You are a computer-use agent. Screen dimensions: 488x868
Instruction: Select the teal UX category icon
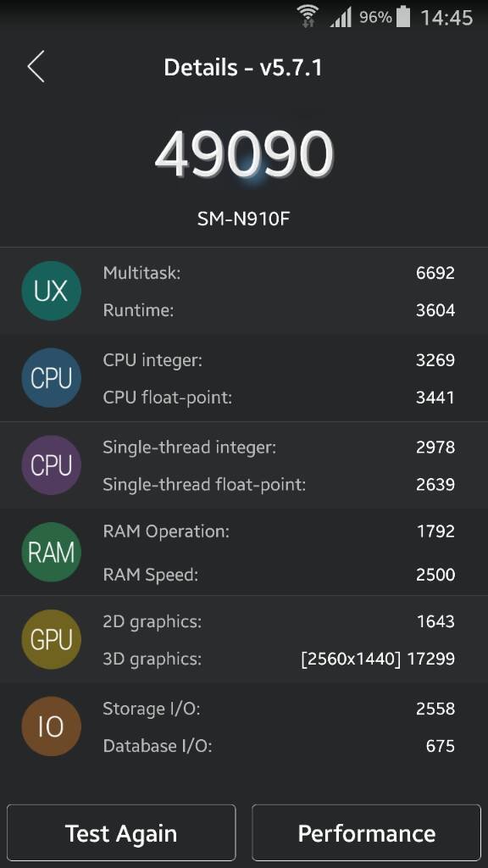pos(52,292)
